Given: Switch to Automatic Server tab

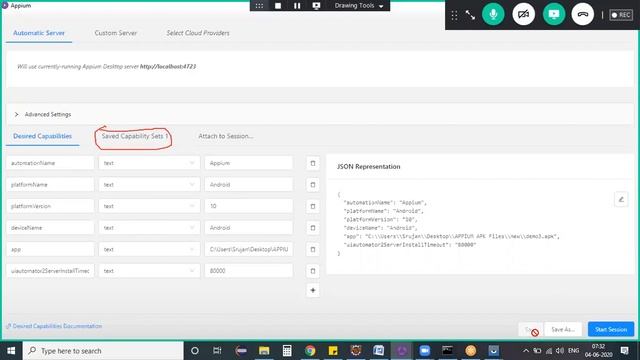Looking at the screenshot, I should pyautogui.click(x=39, y=33).
